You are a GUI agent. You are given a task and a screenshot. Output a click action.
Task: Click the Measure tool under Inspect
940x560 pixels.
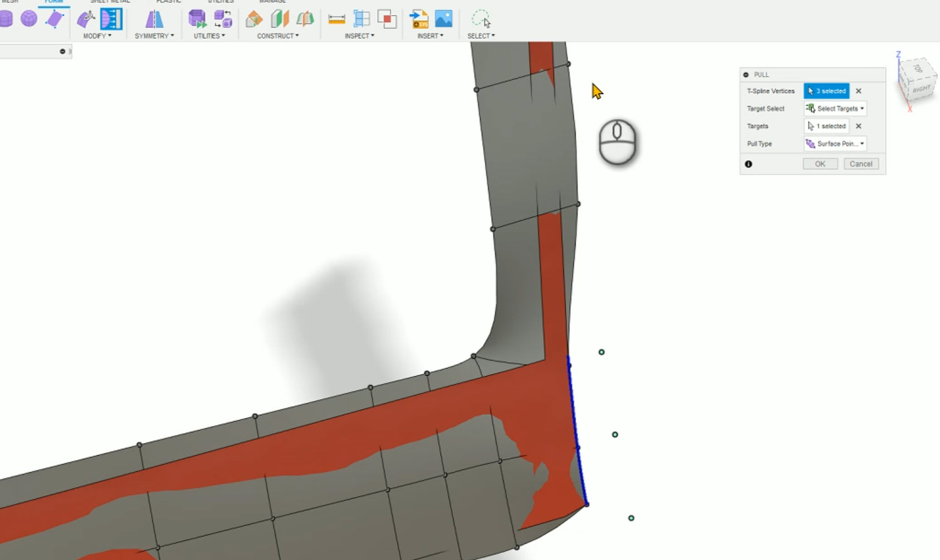[x=336, y=19]
